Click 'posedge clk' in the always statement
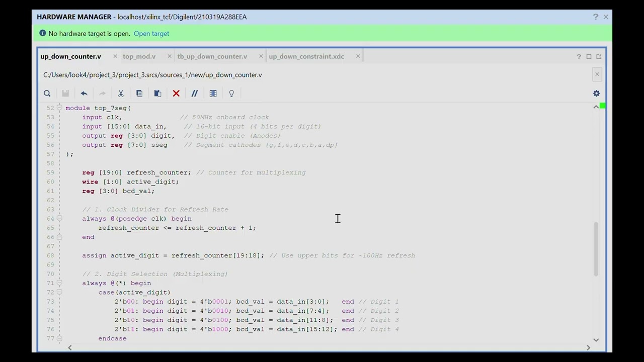This screenshot has height=362, width=644. point(141,219)
